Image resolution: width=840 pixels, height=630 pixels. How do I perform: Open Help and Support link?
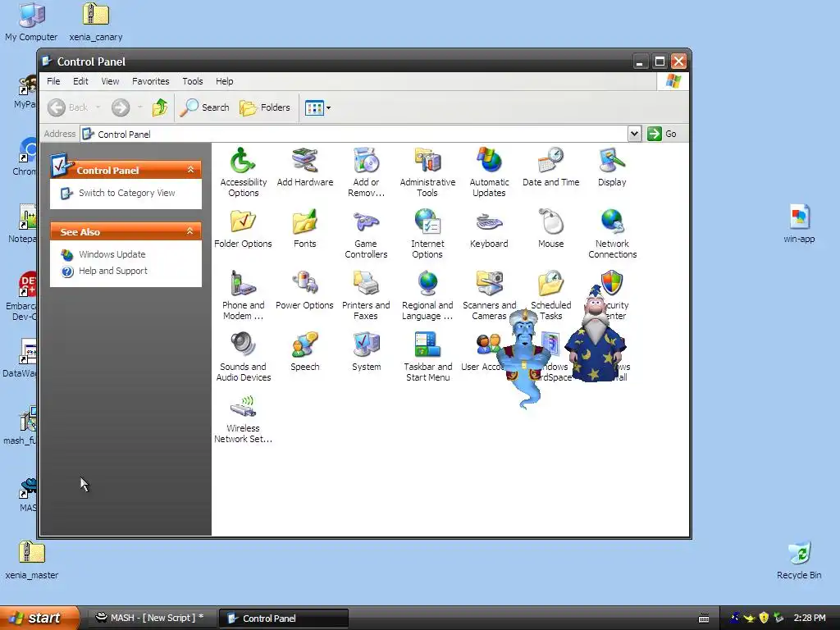coord(113,271)
